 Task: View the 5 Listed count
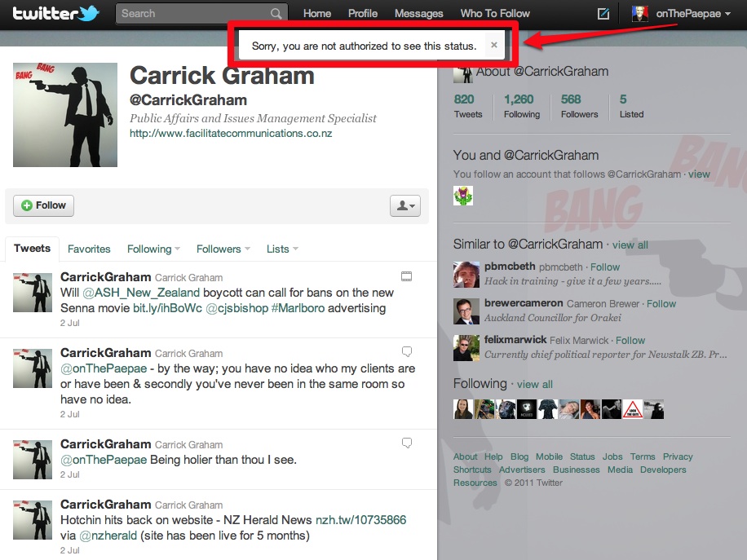coord(631,106)
